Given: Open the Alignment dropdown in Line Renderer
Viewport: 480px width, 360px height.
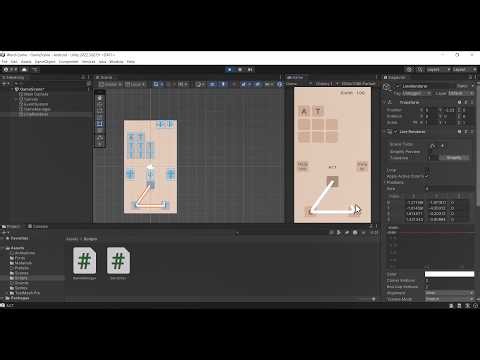Looking at the screenshot, I should 449,293.
